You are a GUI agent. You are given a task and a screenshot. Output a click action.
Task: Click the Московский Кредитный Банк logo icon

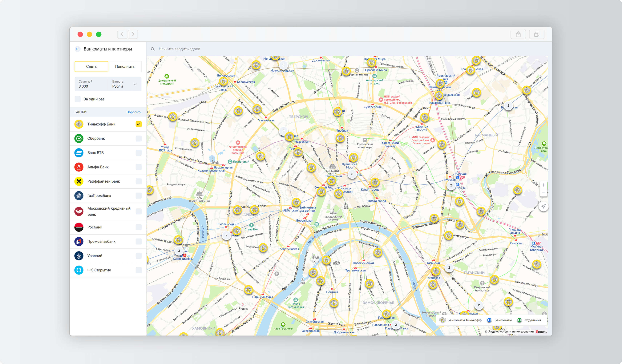pos(79,211)
